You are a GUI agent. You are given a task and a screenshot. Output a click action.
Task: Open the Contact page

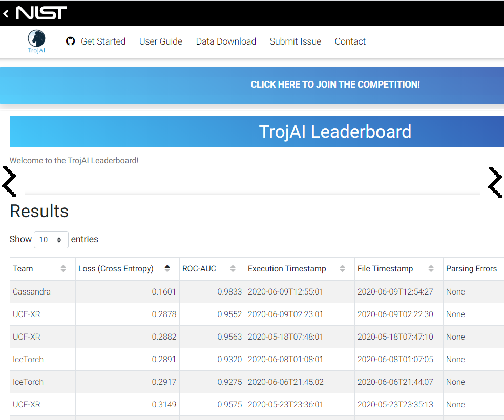point(350,41)
